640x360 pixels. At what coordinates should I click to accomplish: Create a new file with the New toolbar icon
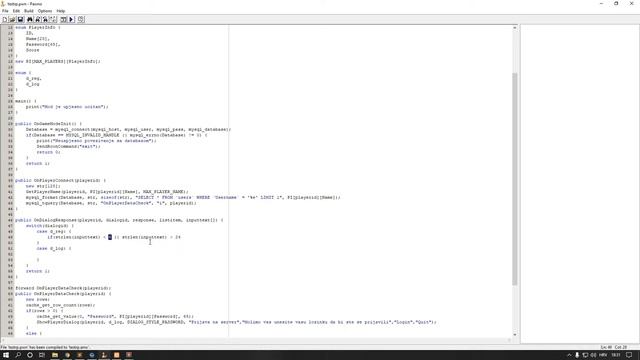(5, 19)
